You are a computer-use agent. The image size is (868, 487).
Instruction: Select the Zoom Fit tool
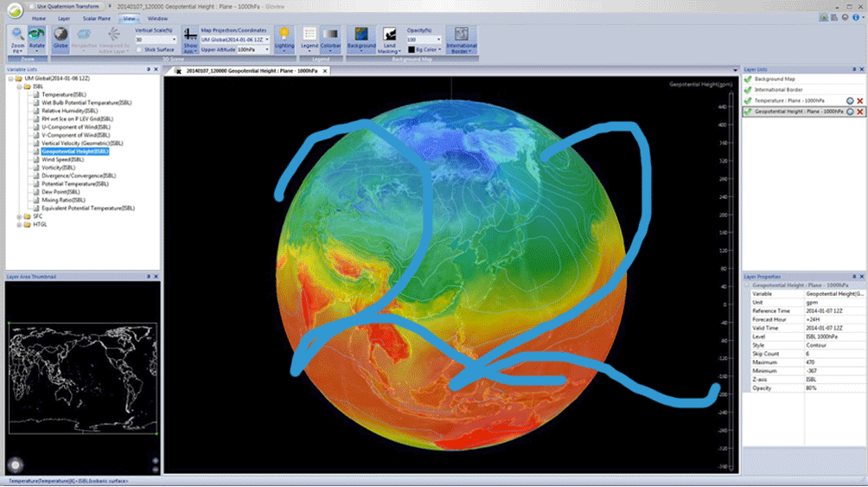click(17, 40)
